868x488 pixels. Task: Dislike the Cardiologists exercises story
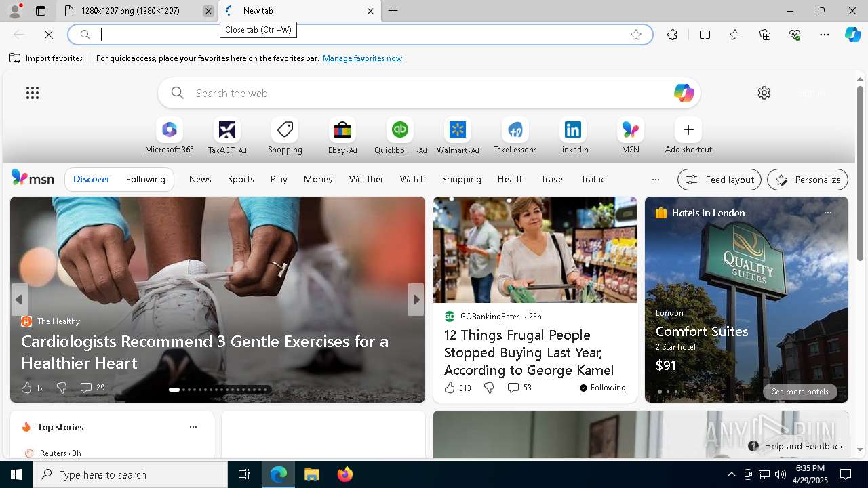pos(62,388)
